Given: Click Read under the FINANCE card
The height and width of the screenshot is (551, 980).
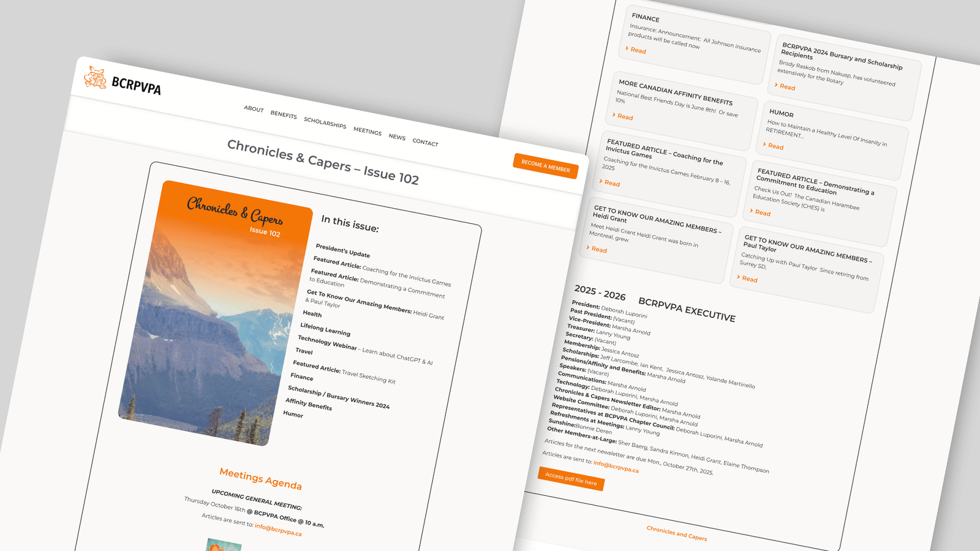Looking at the screenshot, I should pyautogui.click(x=638, y=51).
